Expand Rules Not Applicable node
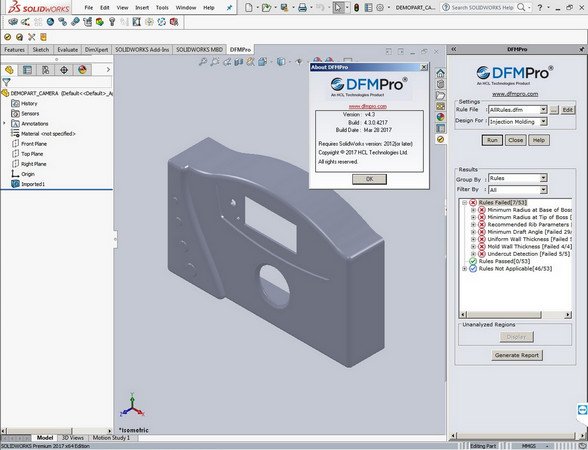 tap(465, 268)
